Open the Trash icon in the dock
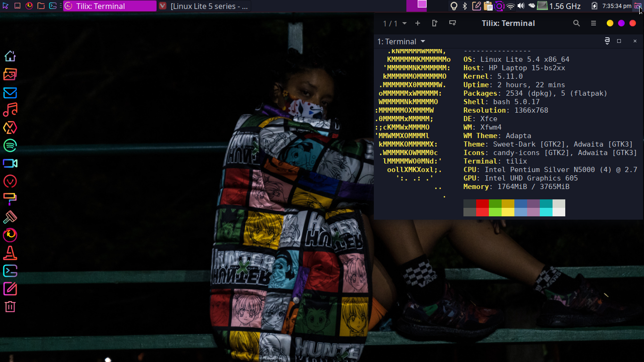The width and height of the screenshot is (644, 362). [10, 306]
